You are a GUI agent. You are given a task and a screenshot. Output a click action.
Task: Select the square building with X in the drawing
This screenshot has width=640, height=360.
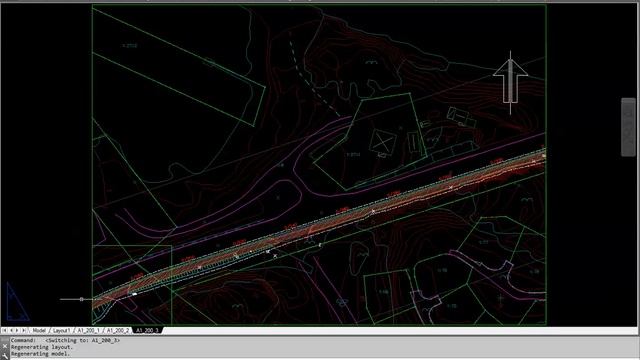coord(383,142)
